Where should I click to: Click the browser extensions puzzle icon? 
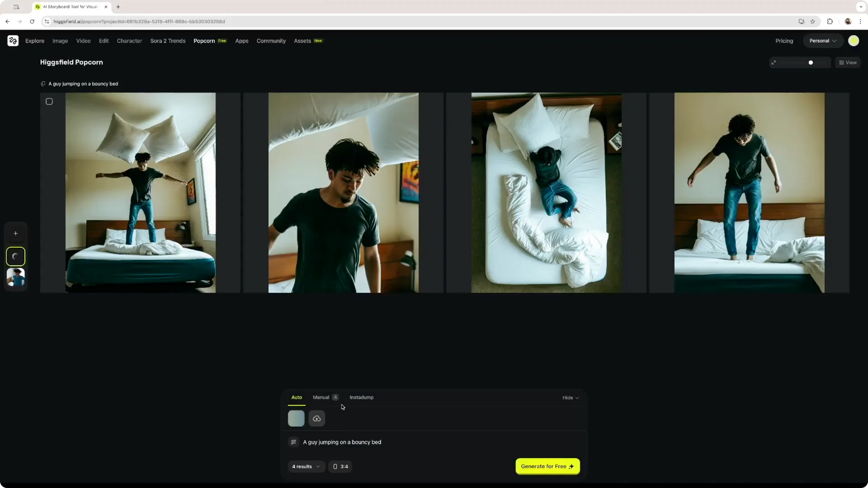click(x=830, y=21)
